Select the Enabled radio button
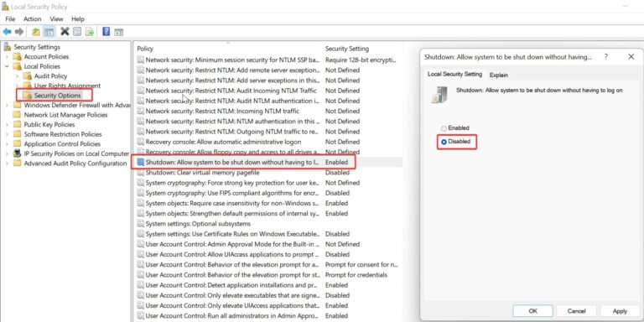 tap(444, 128)
